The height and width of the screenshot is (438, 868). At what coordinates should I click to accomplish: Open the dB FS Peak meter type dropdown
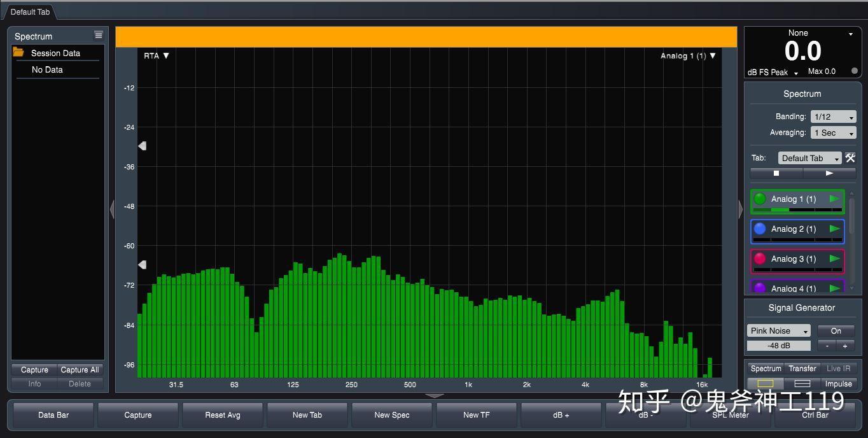point(773,72)
